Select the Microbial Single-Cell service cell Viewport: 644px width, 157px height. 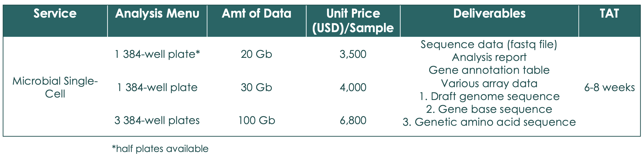(x=55, y=87)
